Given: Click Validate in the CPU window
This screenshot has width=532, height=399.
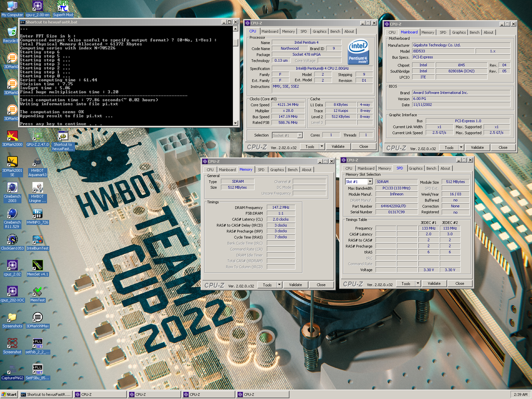Looking at the screenshot, I should point(338,147).
